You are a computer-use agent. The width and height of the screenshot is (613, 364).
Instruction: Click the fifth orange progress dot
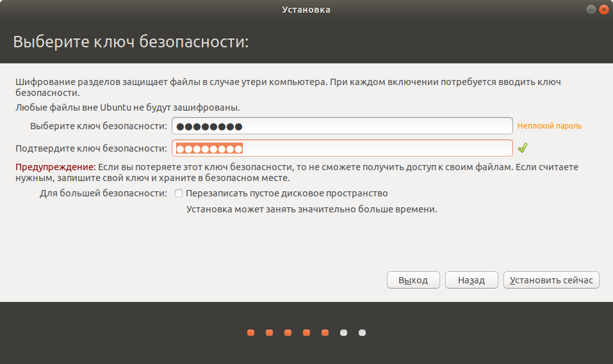tap(325, 333)
